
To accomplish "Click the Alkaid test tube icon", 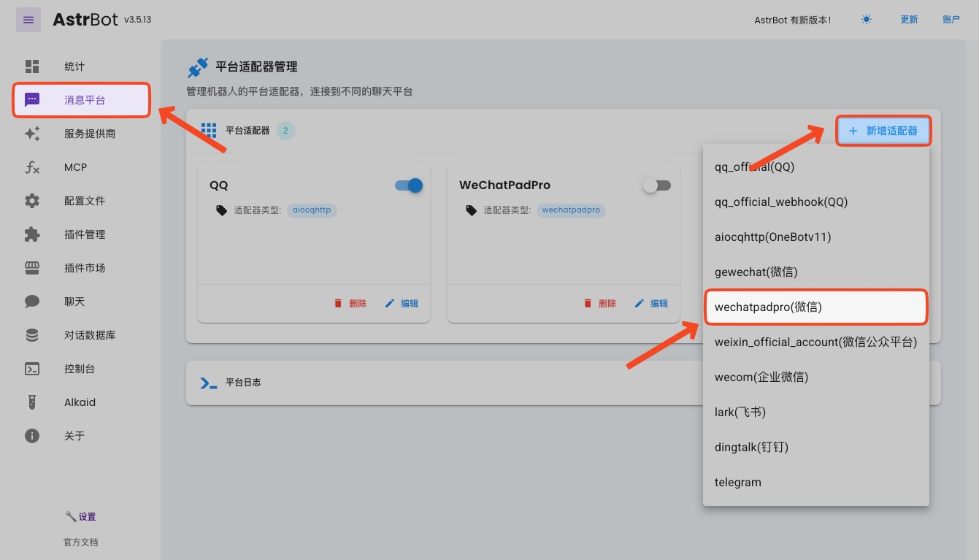I will pyautogui.click(x=32, y=402).
